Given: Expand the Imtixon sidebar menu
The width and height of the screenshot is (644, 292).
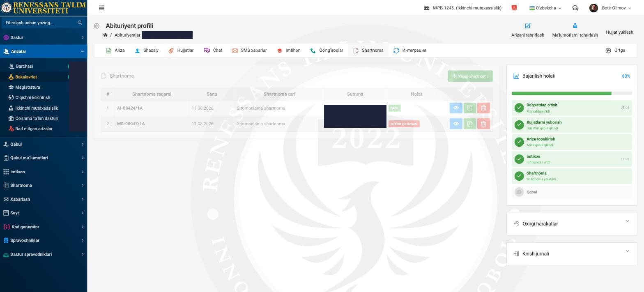Looking at the screenshot, I should pyautogui.click(x=44, y=172).
